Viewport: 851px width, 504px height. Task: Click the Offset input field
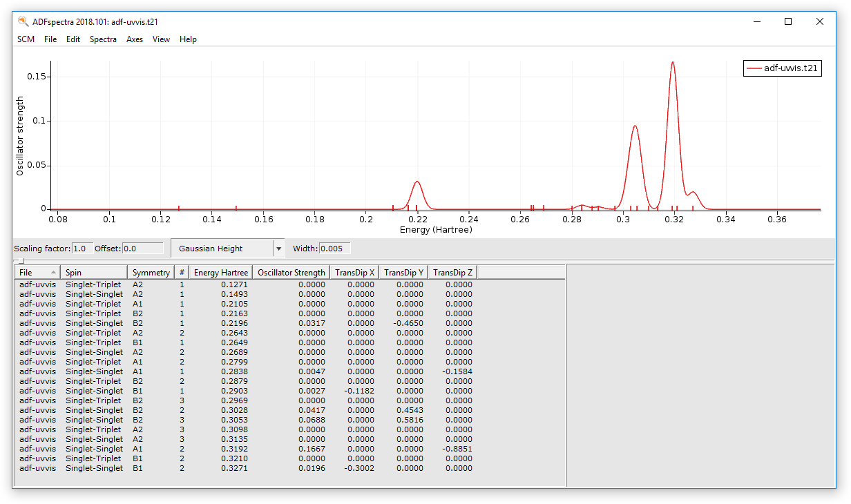143,249
